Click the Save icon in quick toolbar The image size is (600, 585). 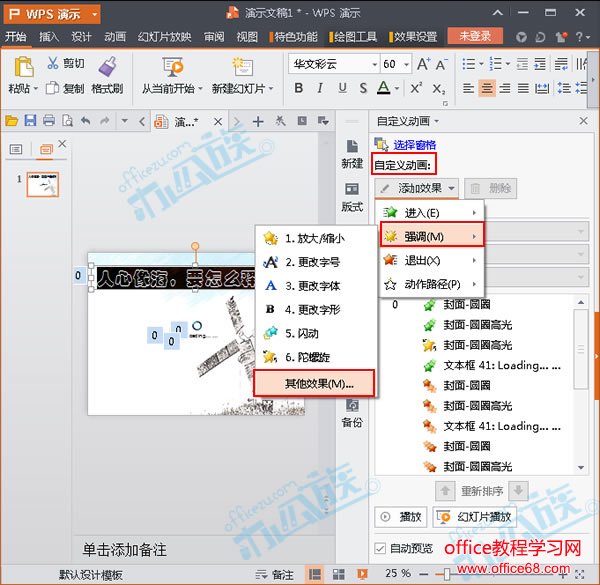[30, 121]
